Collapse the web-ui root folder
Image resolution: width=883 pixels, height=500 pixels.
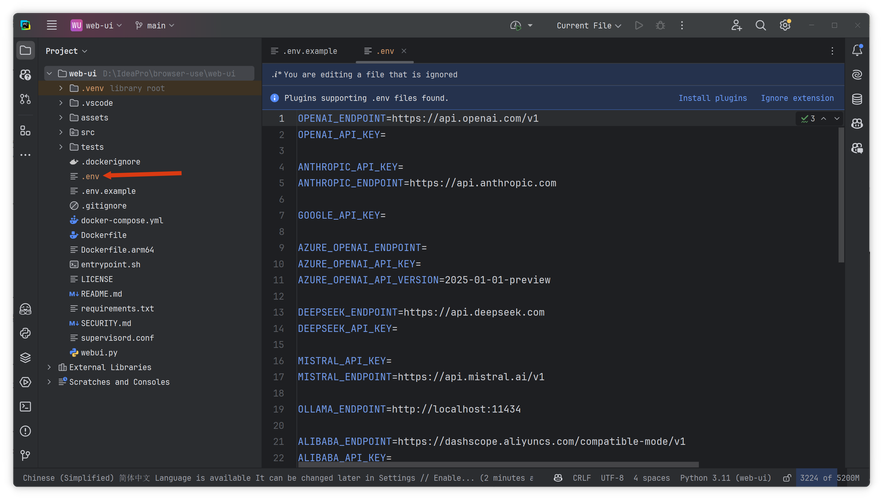50,74
